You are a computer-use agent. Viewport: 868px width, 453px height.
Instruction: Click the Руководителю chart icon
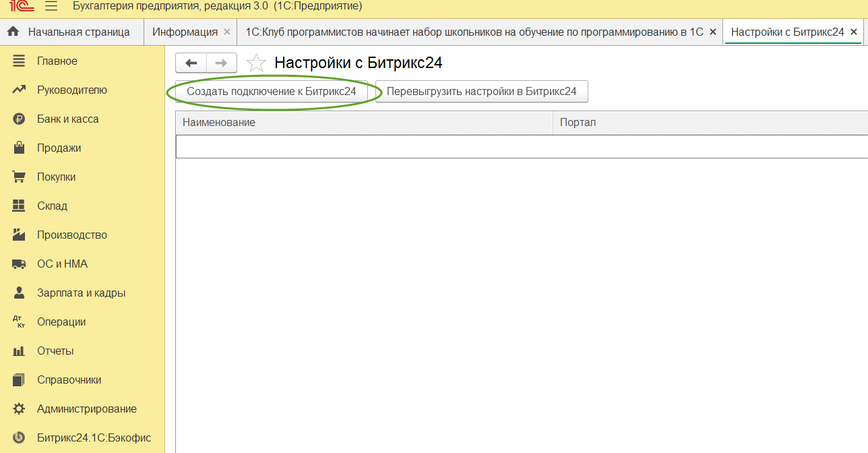19,90
